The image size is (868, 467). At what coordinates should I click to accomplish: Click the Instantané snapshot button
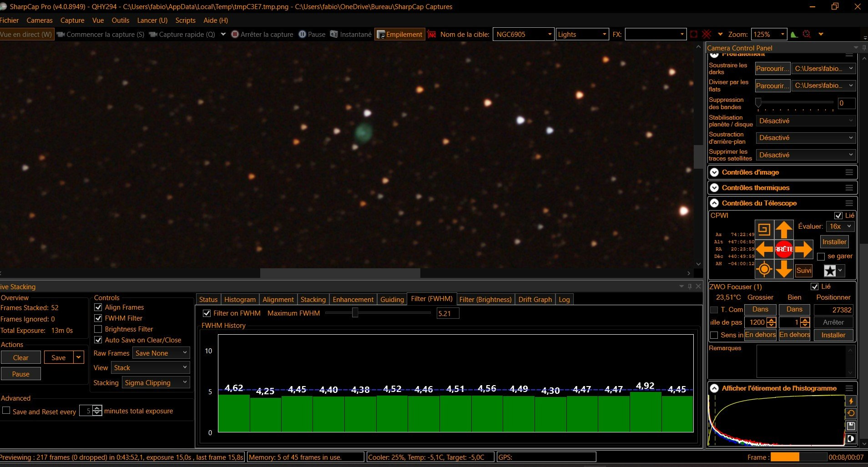click(x=351, y=35)
